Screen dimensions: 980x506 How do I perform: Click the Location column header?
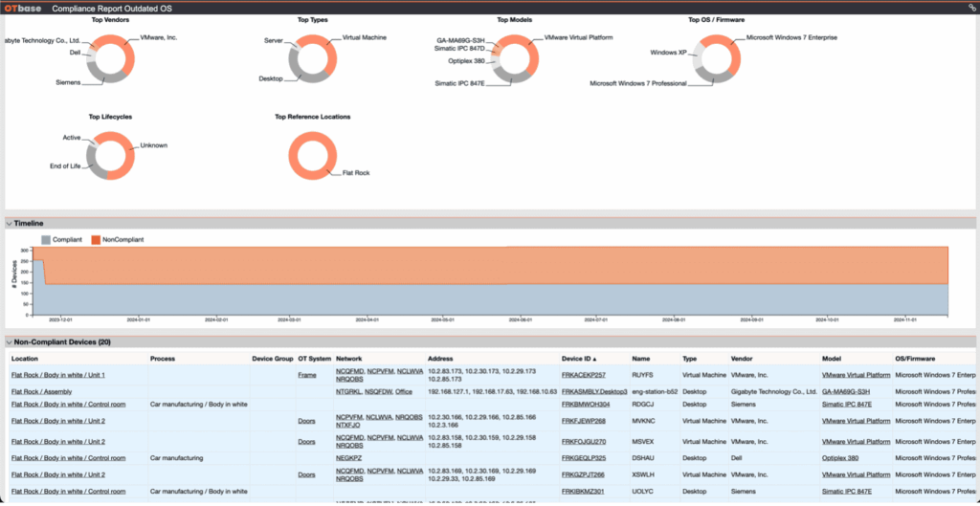25,359
